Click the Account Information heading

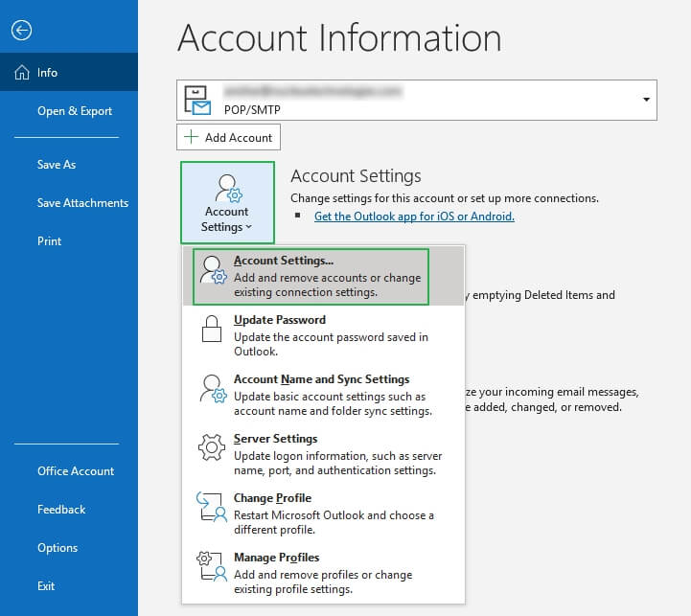coord(339,38)
